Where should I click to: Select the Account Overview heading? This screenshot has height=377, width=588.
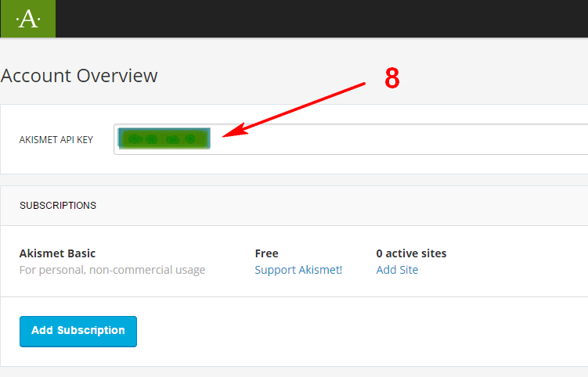pyautogui.click(x=79, y=76)
